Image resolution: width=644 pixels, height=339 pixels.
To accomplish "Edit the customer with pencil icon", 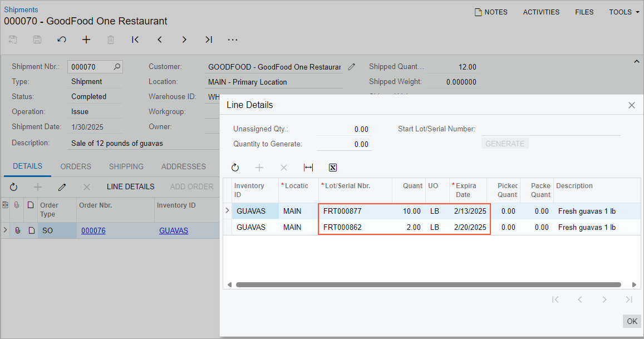I will click(351, 67).
